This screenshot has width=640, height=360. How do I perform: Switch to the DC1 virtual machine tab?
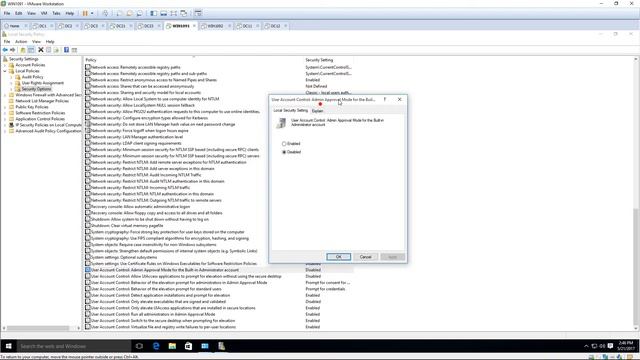click(42, 26)
